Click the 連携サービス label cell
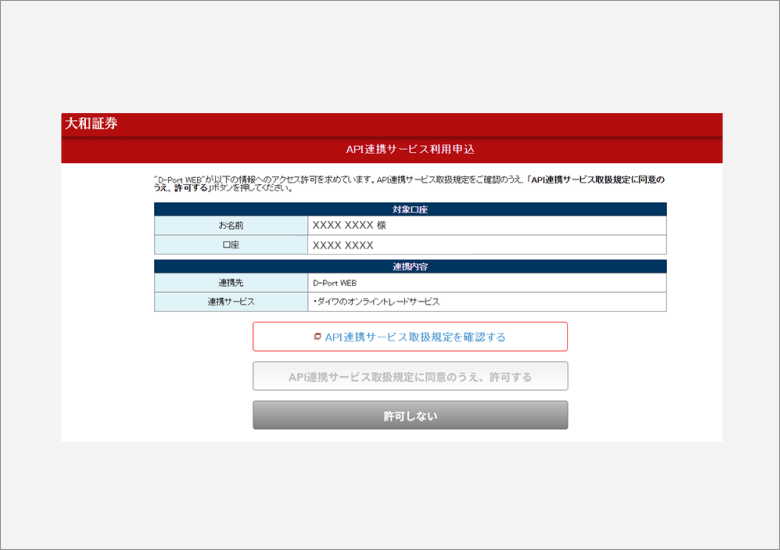 click(x=231, y=302)
